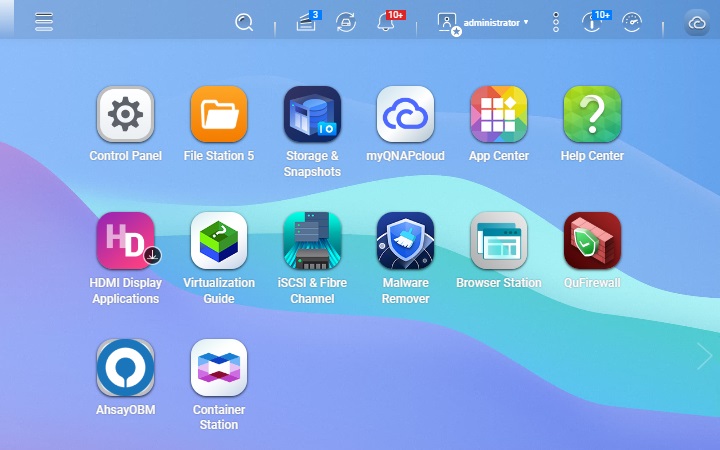This screenshot has height=450, width=720.
Task: Open the Help Center
Action: coord(592,115)
